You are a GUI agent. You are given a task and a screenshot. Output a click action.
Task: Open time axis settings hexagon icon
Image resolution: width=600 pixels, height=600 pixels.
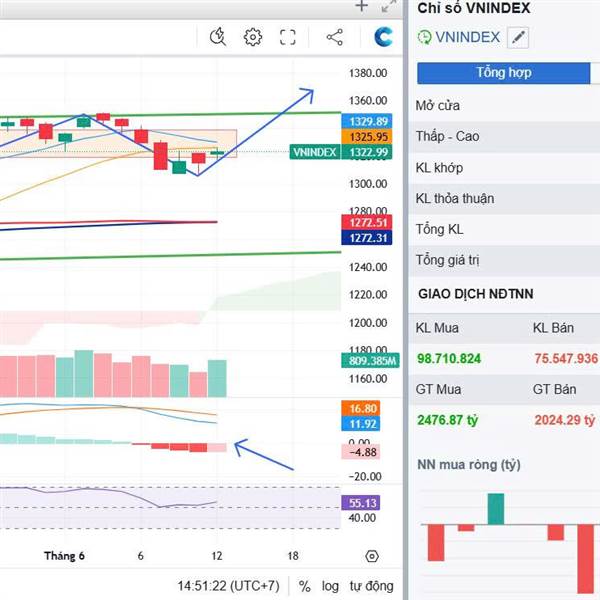click(372, 556)
